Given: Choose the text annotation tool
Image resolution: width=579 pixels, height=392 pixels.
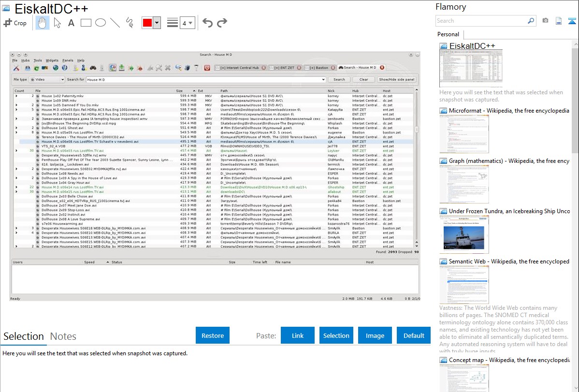Looking at the screenshot, I should pyautogui.click(x=71, y=23).
